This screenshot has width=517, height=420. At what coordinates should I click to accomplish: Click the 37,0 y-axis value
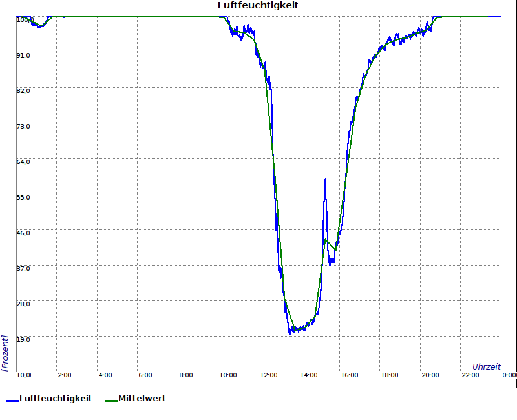(23, 269)
